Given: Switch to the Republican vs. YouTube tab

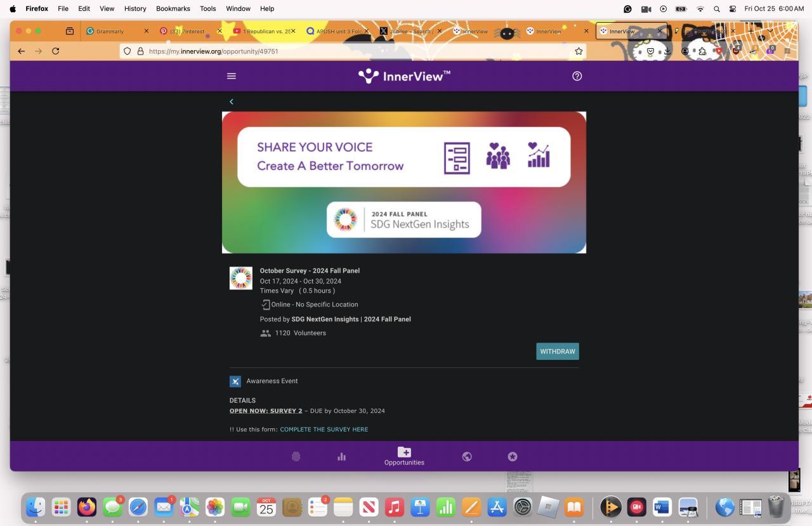Looking at the screenshot, I should [x=263, y=31].
